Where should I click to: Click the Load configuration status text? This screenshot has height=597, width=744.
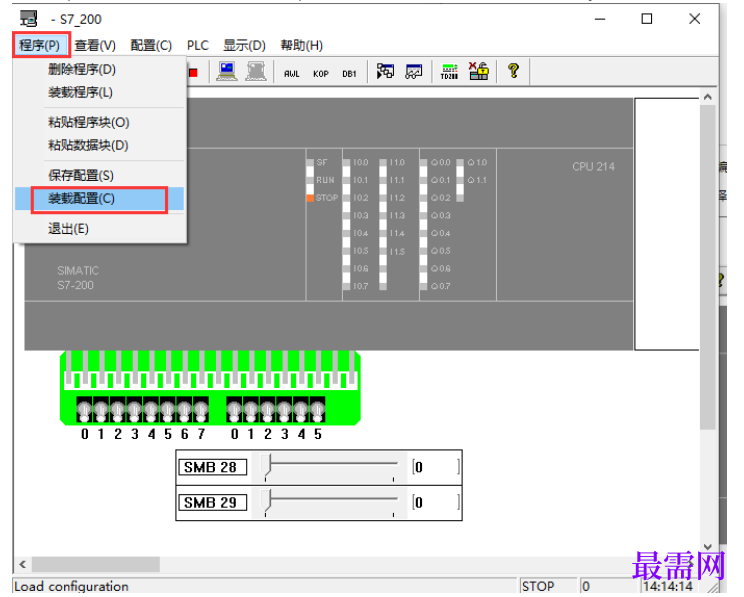(x=71, y=587)
